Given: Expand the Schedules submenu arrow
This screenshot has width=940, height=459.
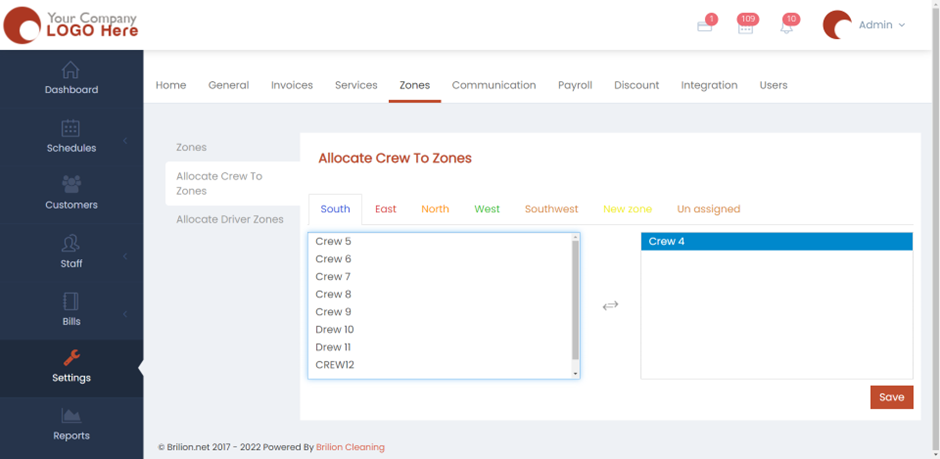Looking at the screenshot, I should point(125,141).
